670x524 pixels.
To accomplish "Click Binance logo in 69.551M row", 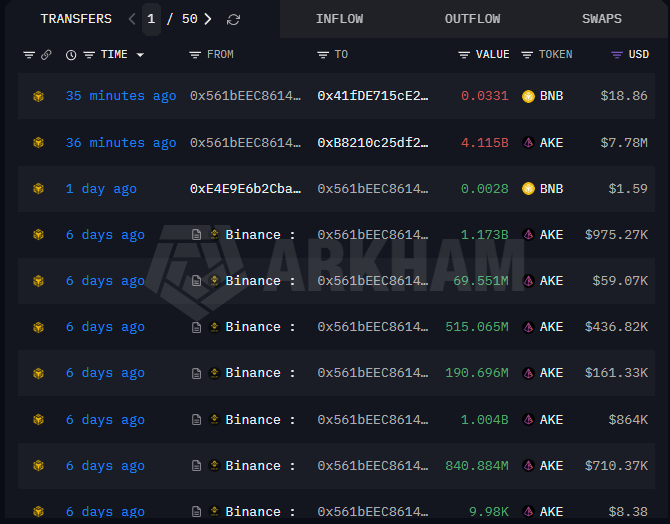I will [215, 281].
